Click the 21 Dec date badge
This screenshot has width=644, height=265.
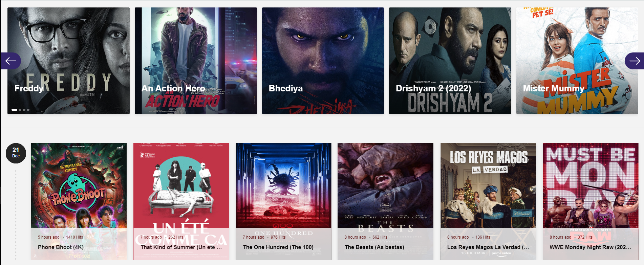(16, 153)
